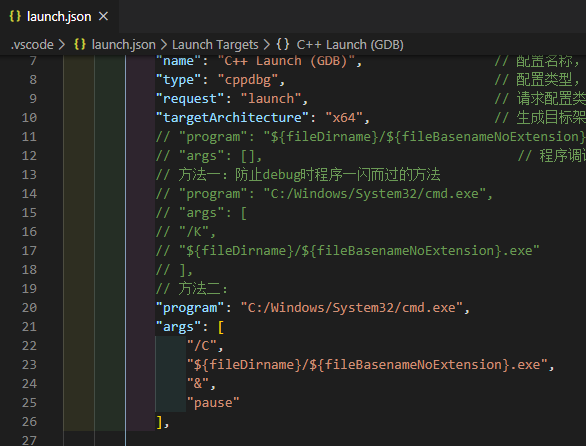Image resolution: width=586 pixels, height=446 pixels.
Task: Close the launch.json tab
Action: pos(103,16)
